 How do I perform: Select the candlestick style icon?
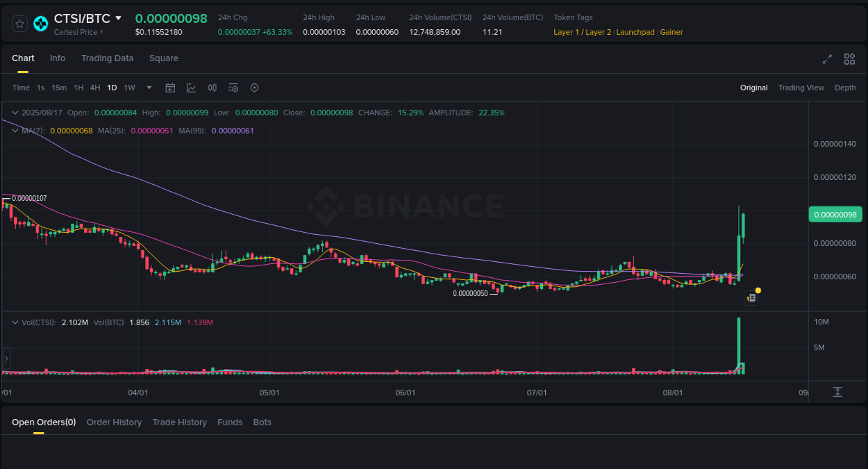212,88
